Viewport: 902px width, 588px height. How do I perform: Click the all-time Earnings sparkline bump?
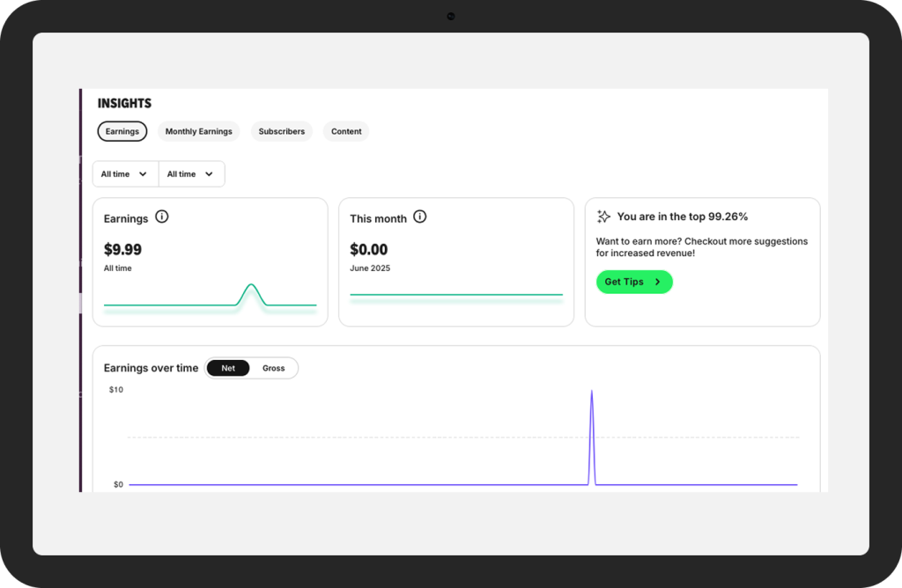252,288
